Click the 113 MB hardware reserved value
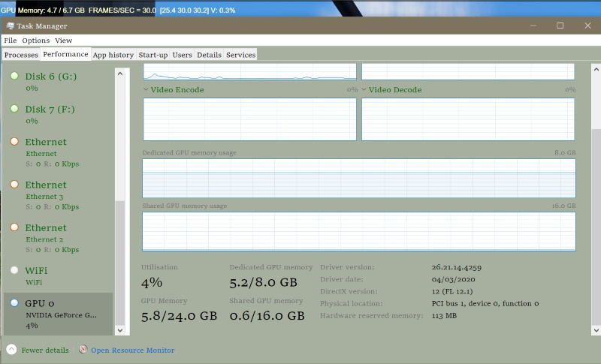The width and height of the screenshot is (601, 364). click(x=444, y=316)
